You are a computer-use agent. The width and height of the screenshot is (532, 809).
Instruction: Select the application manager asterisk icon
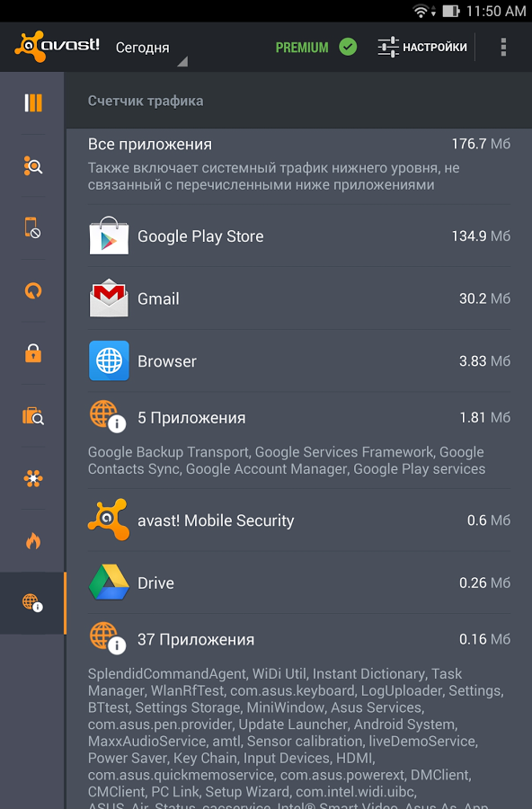click(32, 478)
